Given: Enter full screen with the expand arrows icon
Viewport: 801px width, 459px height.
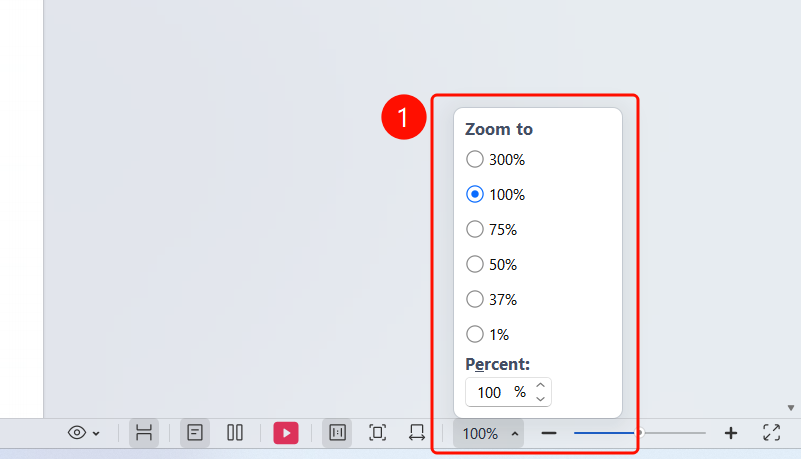Looking at the screenshot, I should click(x=771, y=433).
